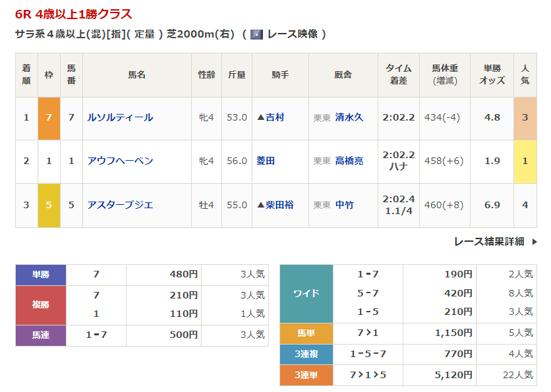Open trainer 中竹 page
551x392 pixels.
pos(344,205)
